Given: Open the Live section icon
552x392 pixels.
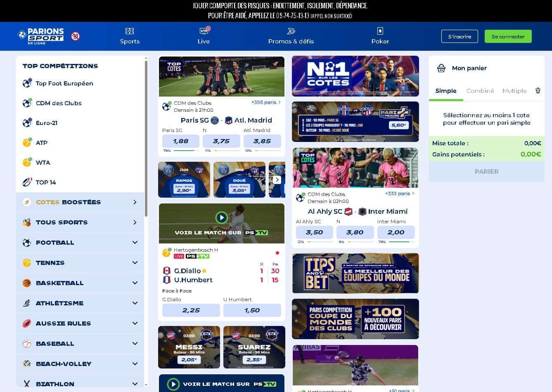Looking at the screenshot, I should (204, 31).
